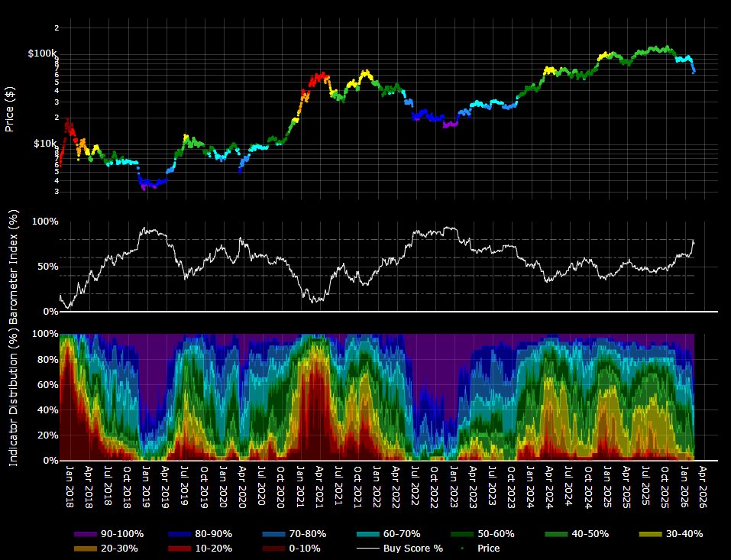Click the blue 80-90% legend marker
Screen dimensions: 731x560
click(181, 534)
